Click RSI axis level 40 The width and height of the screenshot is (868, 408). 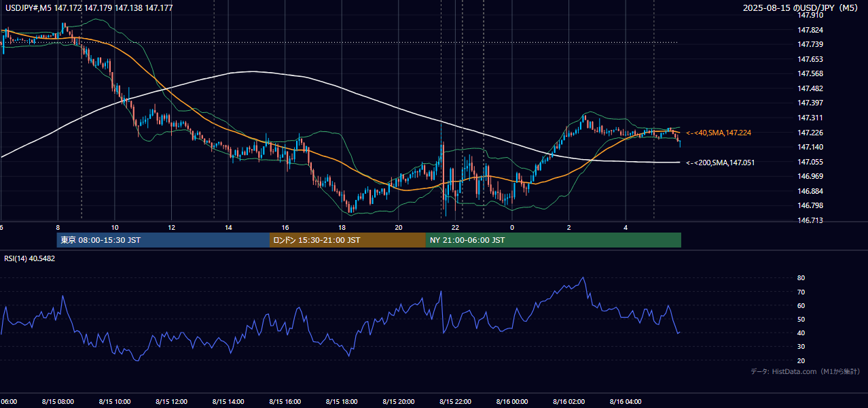pos(801,333)
